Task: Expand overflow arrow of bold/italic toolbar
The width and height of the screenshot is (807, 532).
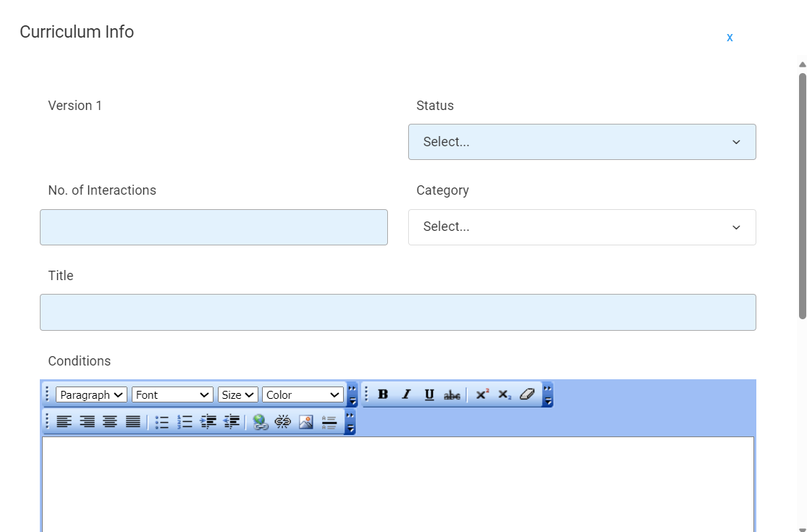Action: 548,394
